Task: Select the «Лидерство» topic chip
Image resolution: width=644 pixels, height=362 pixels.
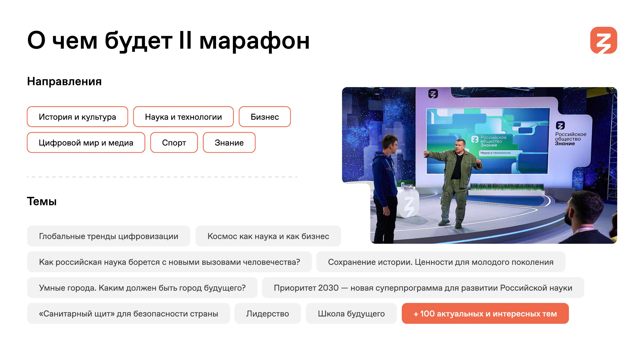Action: coord(267,313)
